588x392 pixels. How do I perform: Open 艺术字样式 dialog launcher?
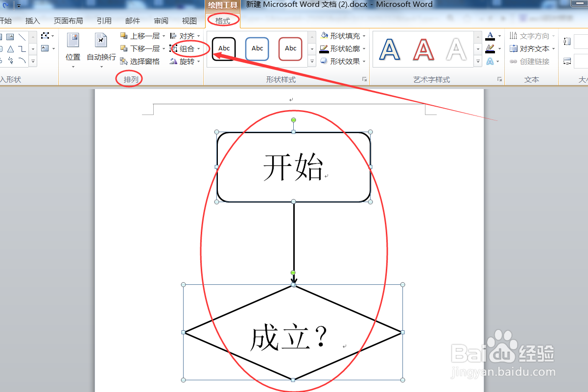[x=499, y=79]
